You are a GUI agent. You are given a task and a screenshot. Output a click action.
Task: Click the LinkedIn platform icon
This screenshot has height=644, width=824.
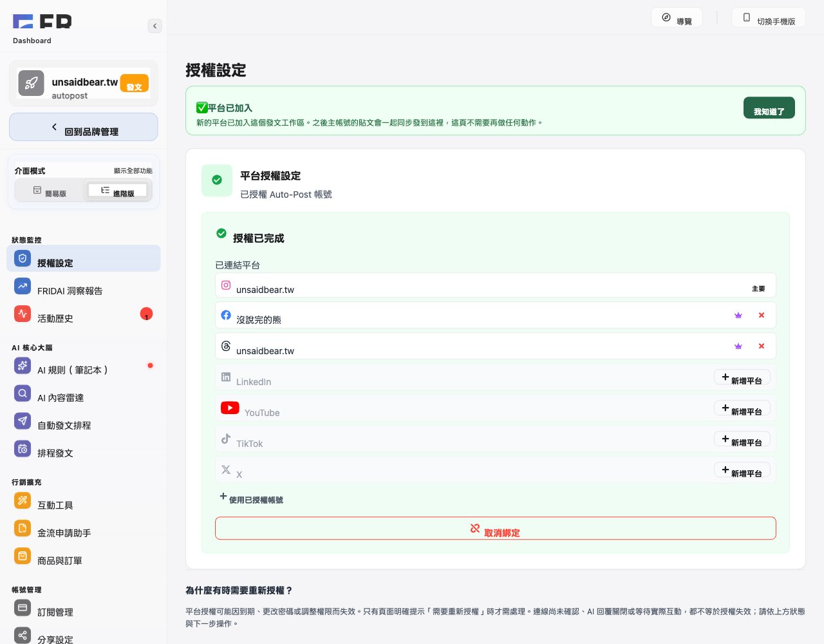(226, 377)
